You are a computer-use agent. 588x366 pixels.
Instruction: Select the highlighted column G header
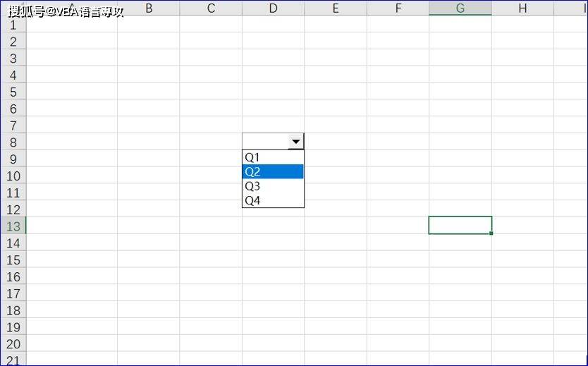[460, 8]
